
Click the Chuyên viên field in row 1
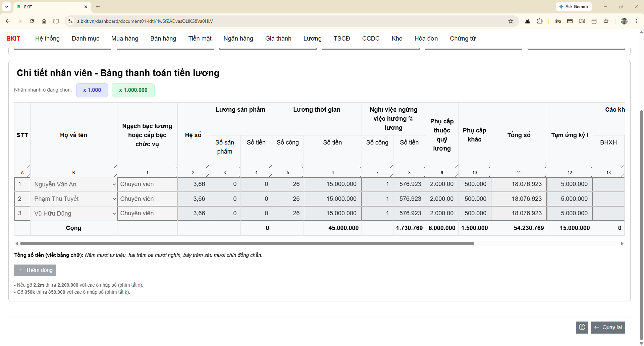click(x=147, y=184)
